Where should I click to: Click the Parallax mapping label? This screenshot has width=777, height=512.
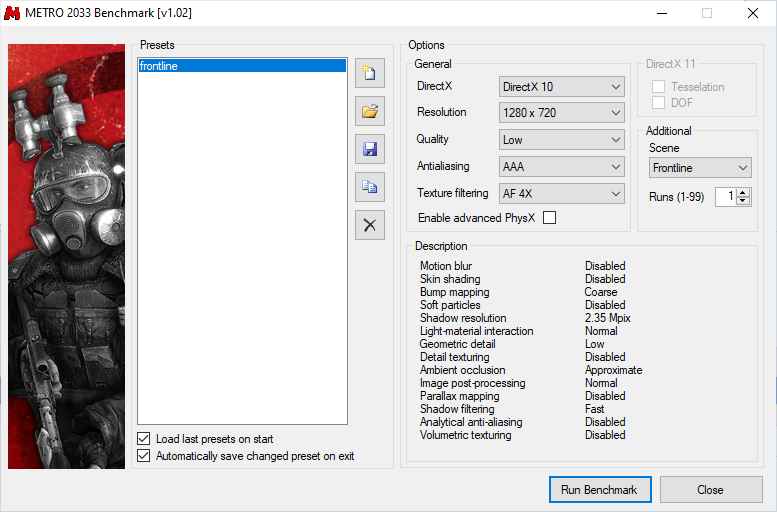pyautogui.click(x=460, y=396)
